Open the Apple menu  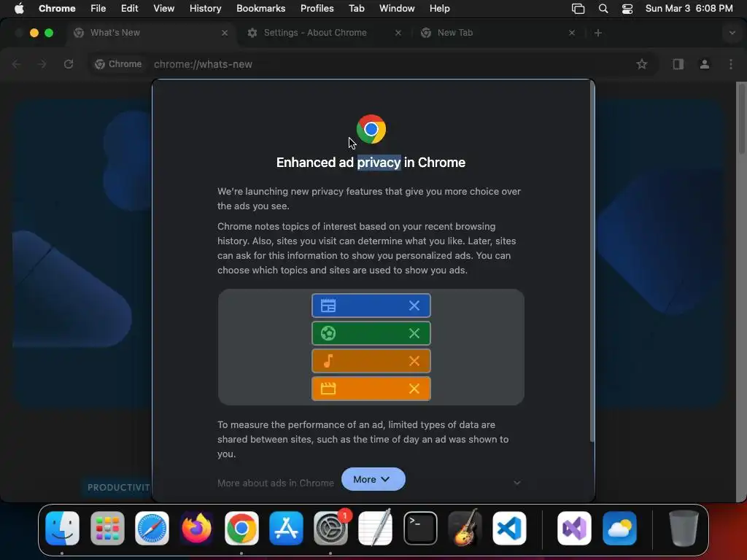point(18,9)
